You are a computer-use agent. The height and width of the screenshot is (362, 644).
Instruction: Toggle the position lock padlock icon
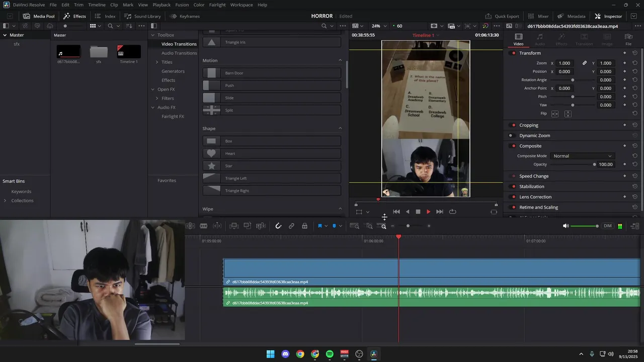click(304, 226)
